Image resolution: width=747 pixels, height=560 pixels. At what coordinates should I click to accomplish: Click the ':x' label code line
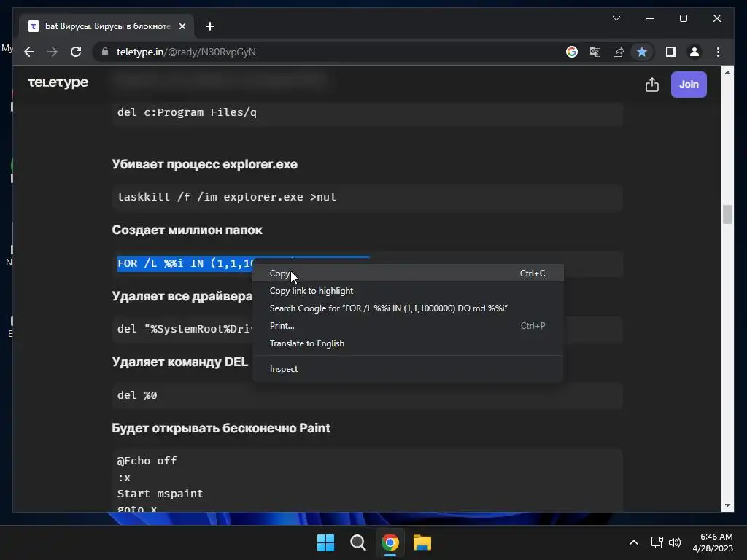124,478
